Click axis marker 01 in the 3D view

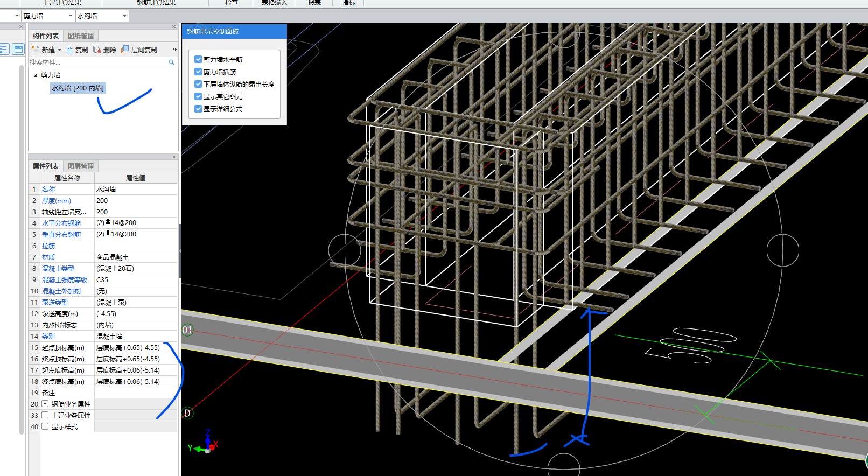[x=187, y=330]
